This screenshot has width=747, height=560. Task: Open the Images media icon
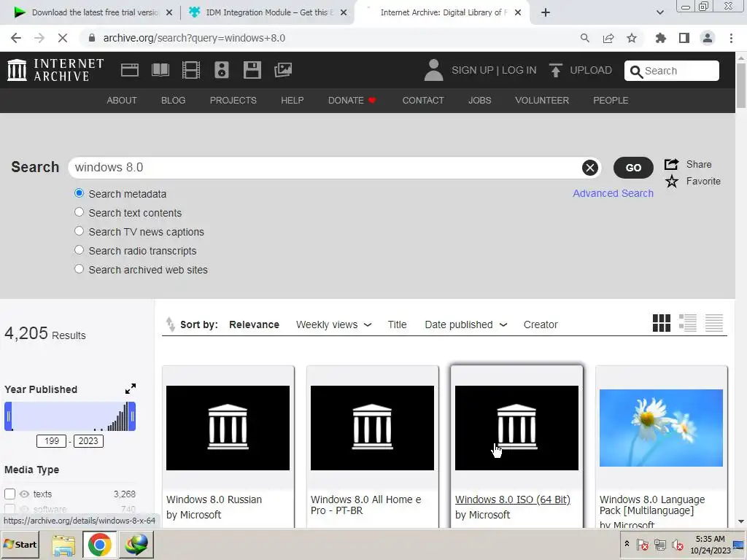(x=283, y=70)
